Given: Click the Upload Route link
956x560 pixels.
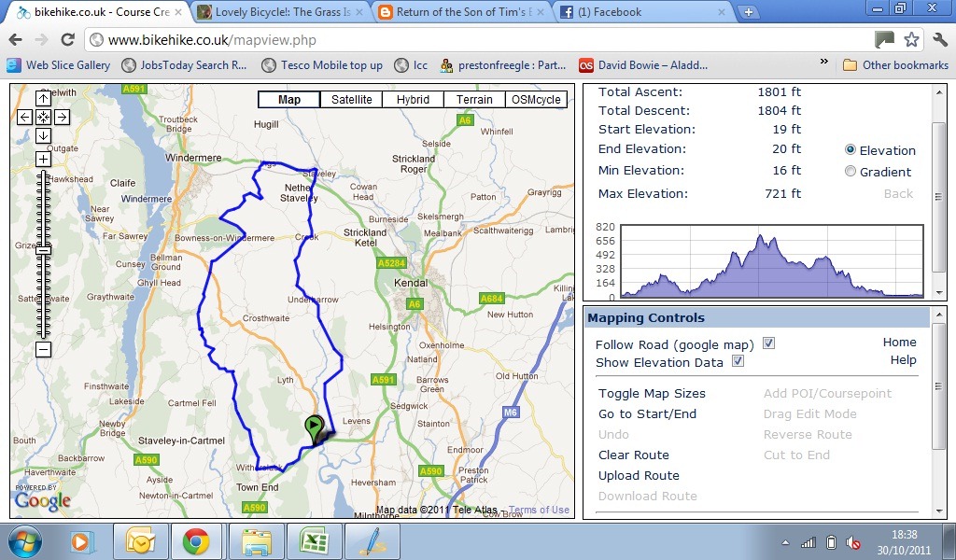Looking at the screenshot, I should [639, 475].
